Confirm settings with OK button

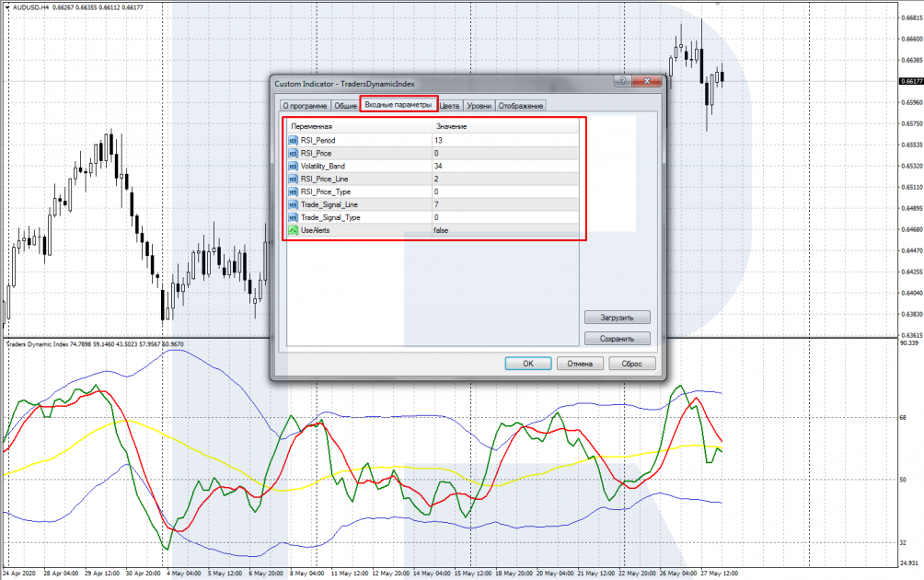tap(528, 364)
